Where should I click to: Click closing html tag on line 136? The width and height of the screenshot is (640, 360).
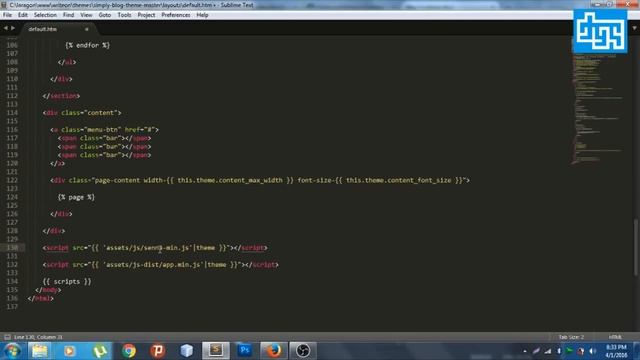point(40,298)
